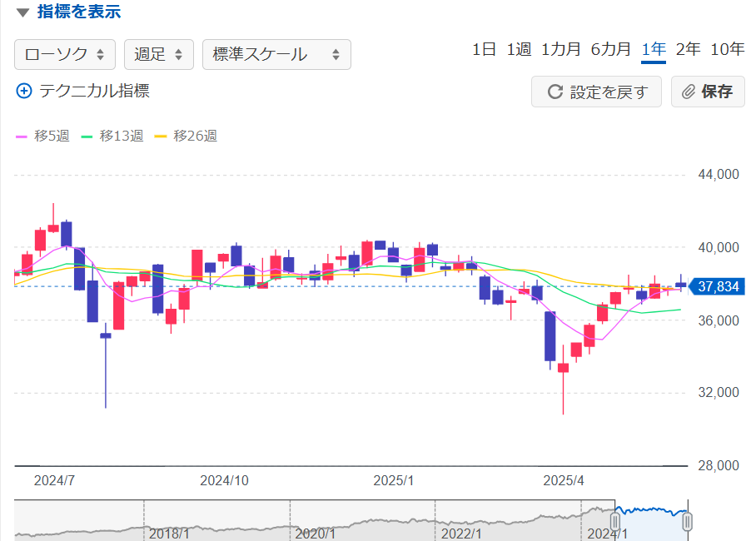Click the 保存 save button
This screenshot has width=756, height=541.
(x=708, y=92)
